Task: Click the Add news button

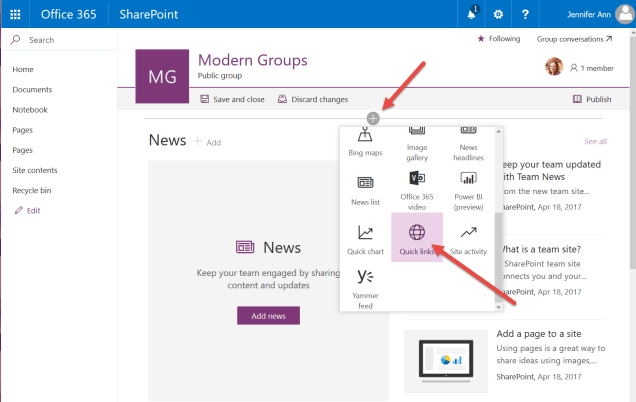Action: click(x=268, y=315)
